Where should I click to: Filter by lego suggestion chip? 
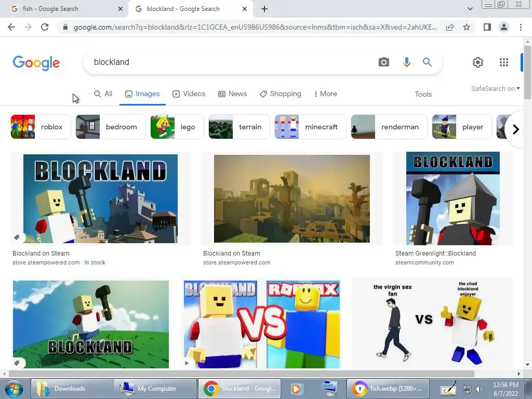pyautogui.click(x=177, y=127)
